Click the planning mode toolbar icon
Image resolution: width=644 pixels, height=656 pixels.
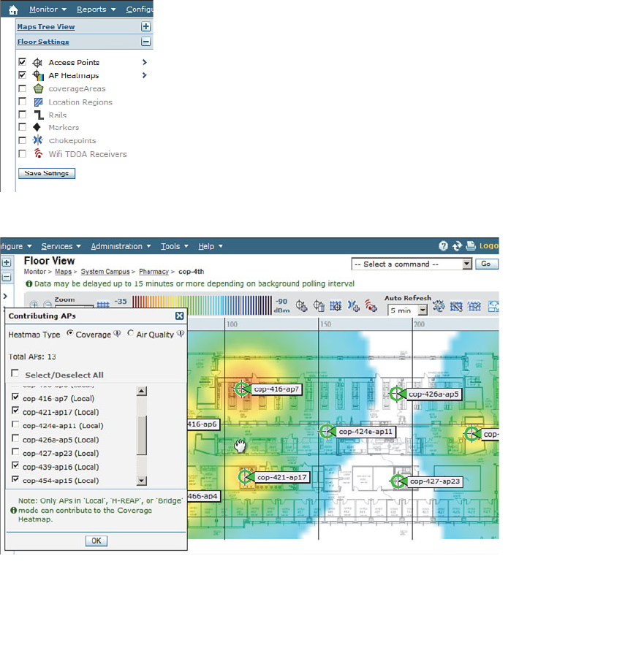tap(474, 307)
